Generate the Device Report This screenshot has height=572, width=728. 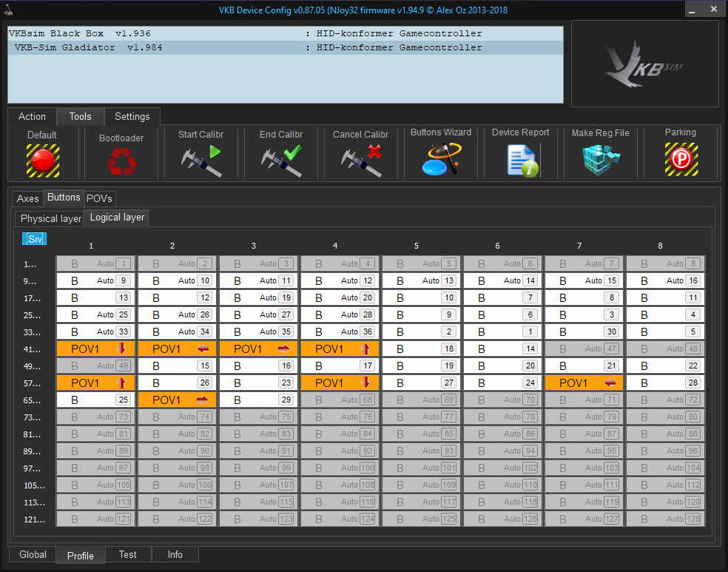[x=521, y=160]
